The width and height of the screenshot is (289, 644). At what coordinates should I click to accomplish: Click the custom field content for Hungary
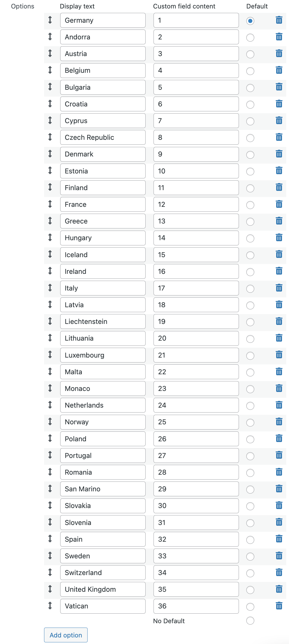tap(196, 238)
